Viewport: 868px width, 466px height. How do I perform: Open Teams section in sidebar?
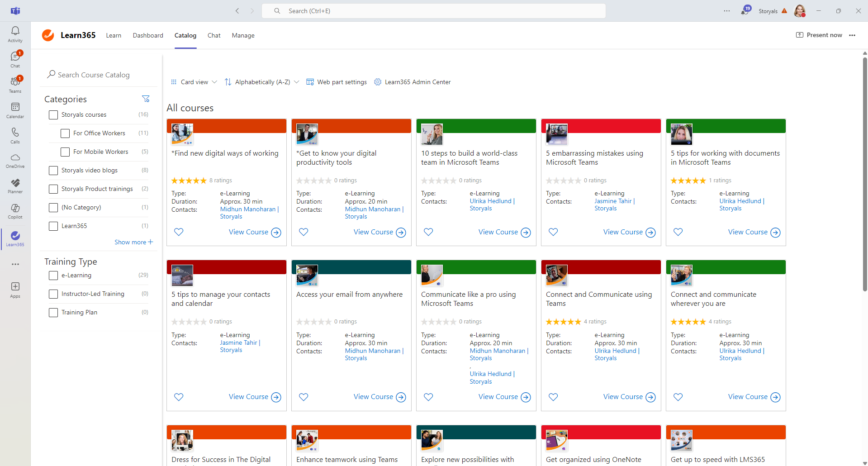click(15, 85)
